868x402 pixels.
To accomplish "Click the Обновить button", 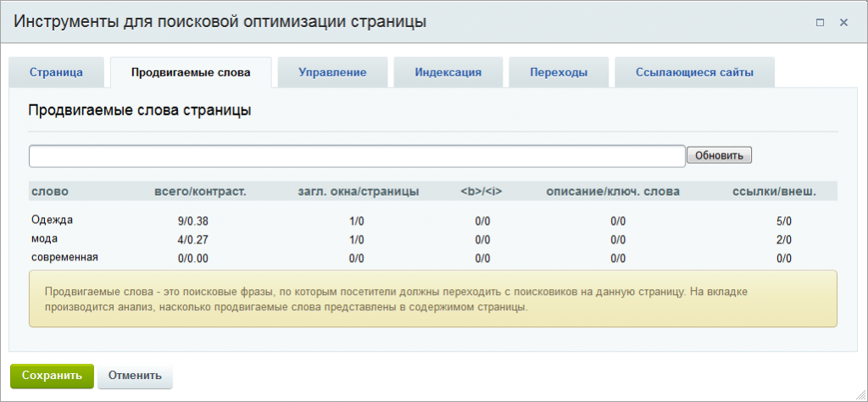I will pos(719,155).
